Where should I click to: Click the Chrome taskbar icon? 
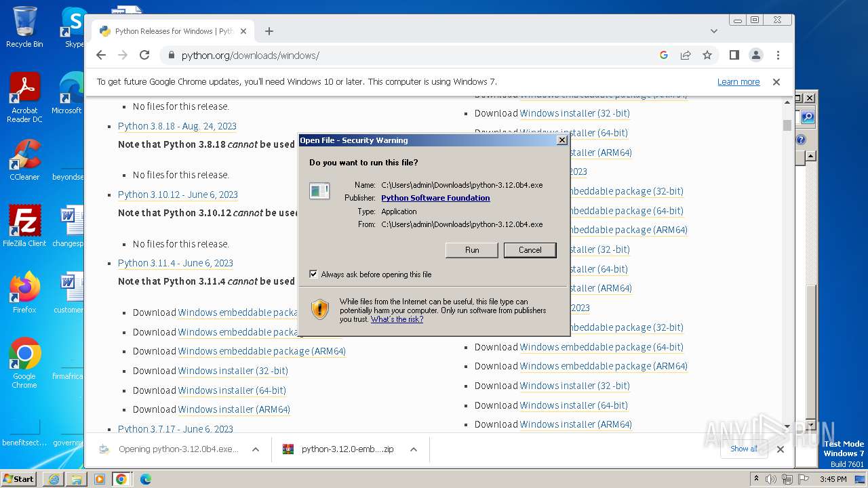coord(121,479)
